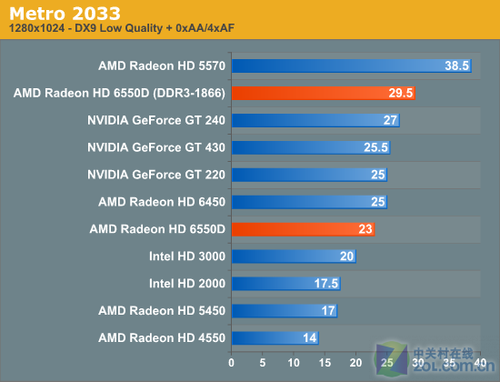500x382 pixels.
Task: Click the 17.5 value on Intel HD 2000
Action: click(326, 284)
